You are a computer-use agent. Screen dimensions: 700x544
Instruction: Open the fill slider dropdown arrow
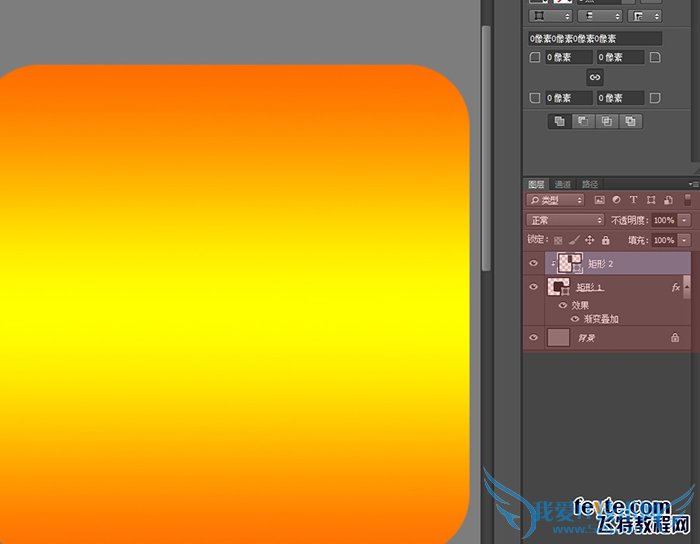point(684,240)
